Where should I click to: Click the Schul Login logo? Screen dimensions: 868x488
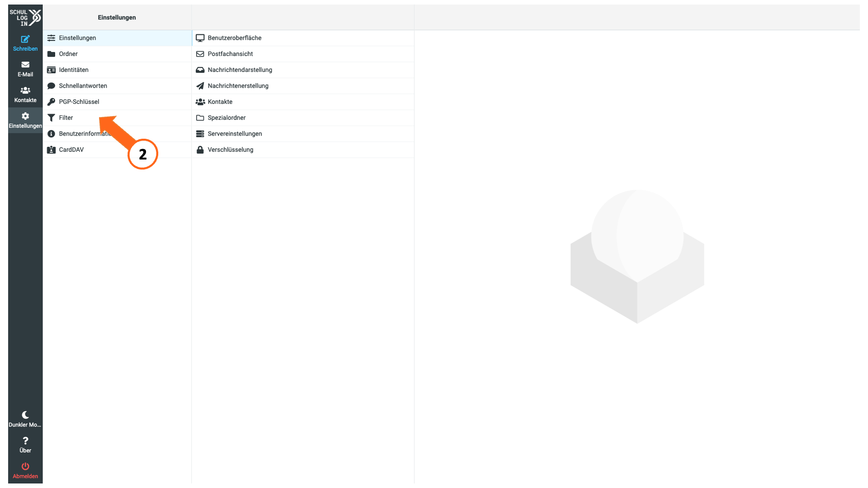(25, 18)
